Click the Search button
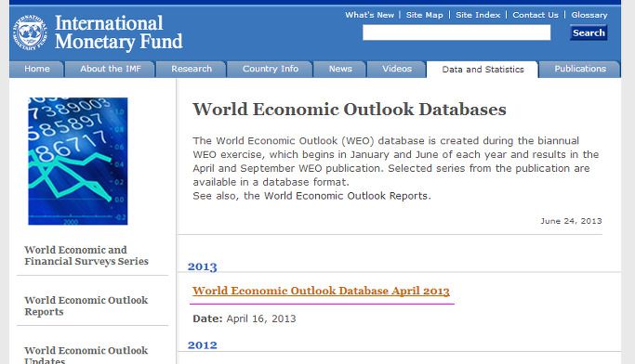 point(589,32)
